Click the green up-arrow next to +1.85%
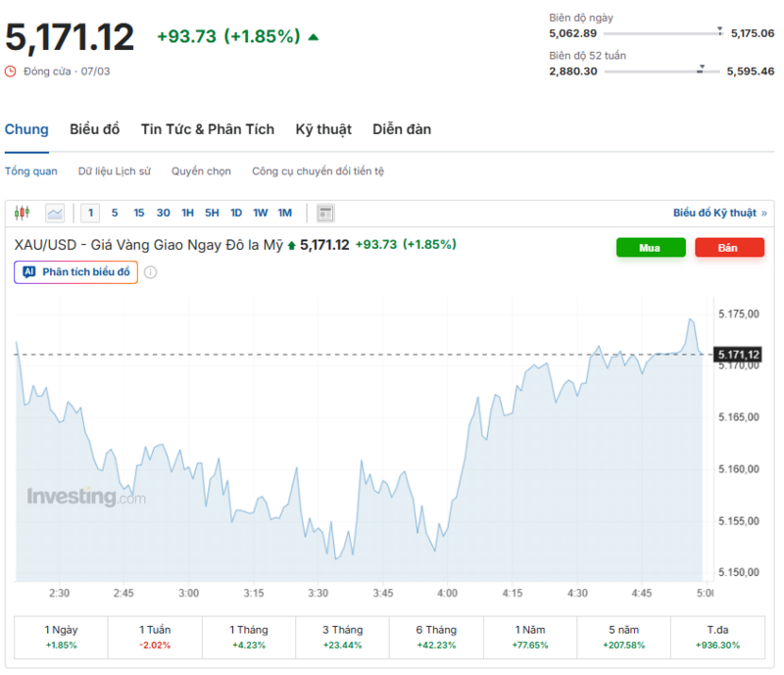The image size is (784, 675). [x=314, y=37]
